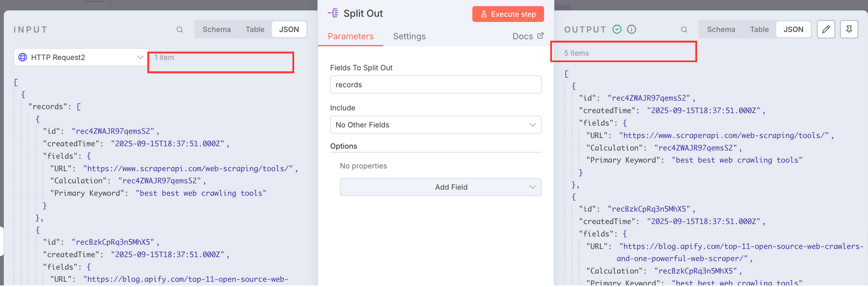Open the HTTP Request2 node selector dropdown

[x=81, y=57]
